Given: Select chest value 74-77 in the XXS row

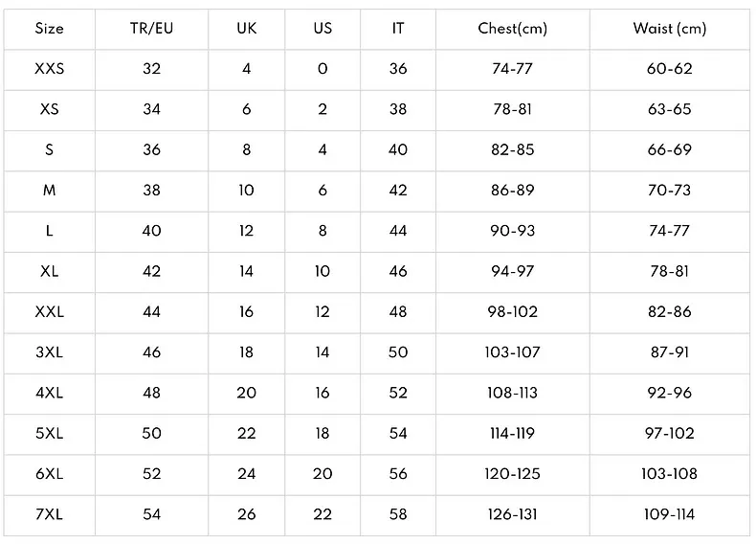Looking at the screenshot, I should coord(513,69).
